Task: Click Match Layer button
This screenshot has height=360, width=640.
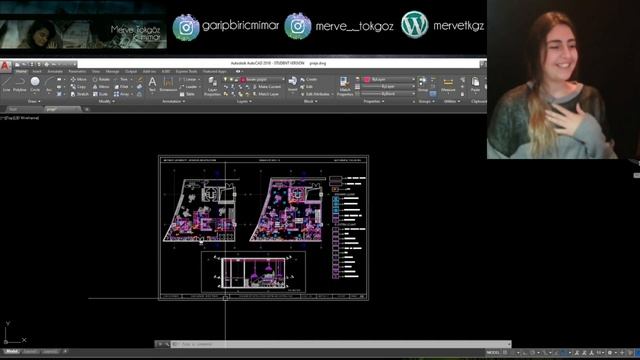Action: point(266,94)
